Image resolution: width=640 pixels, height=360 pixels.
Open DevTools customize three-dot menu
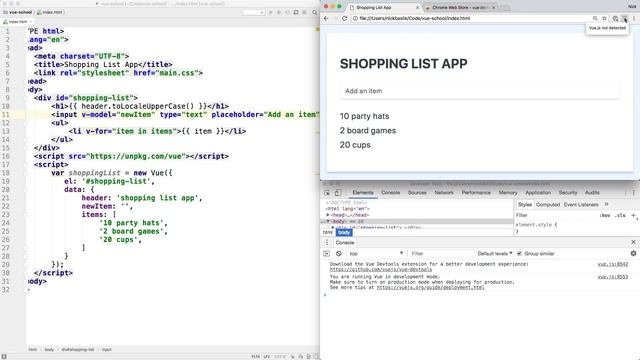(x=633, y=193)
